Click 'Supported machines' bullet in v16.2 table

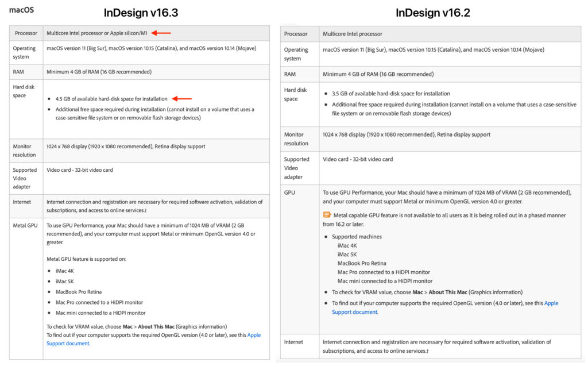click(x=357, y=237)
